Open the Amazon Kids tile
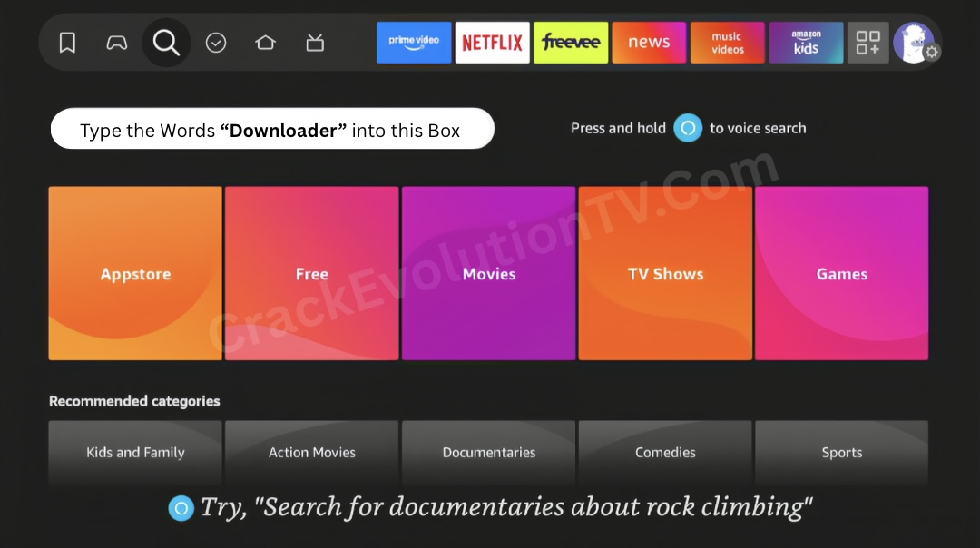This screenshot has height=548, width=980. click(x=807, y=43)
